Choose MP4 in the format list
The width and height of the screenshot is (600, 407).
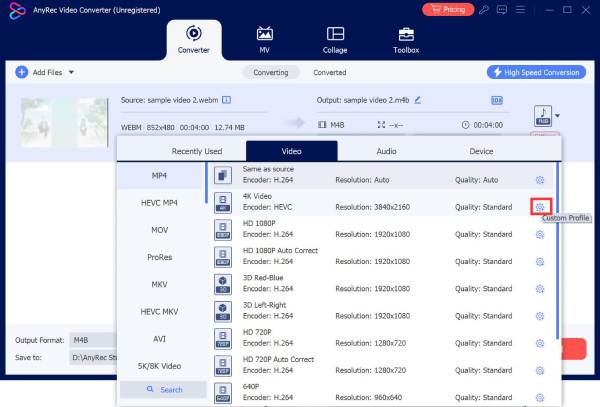tap(159, 176)
